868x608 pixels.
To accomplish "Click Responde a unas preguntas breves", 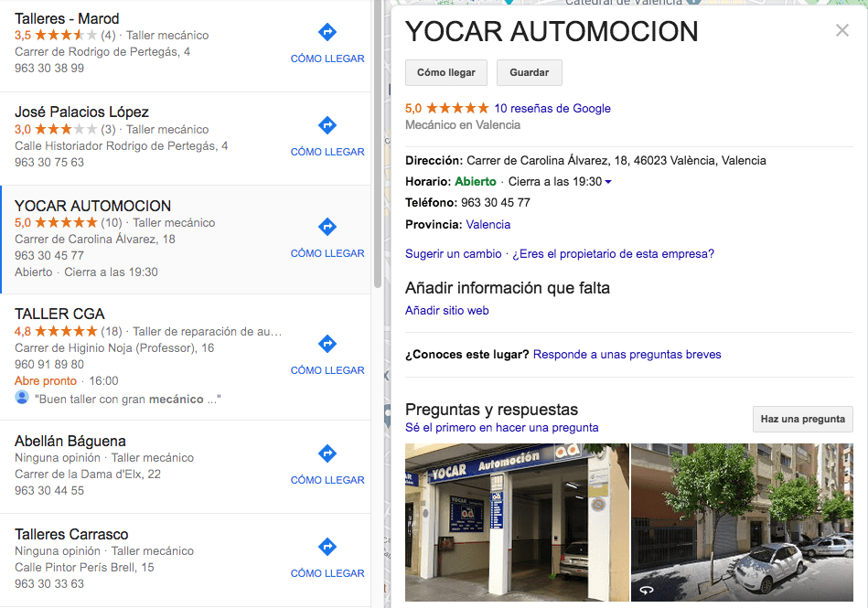I will (x=627, y=355).
